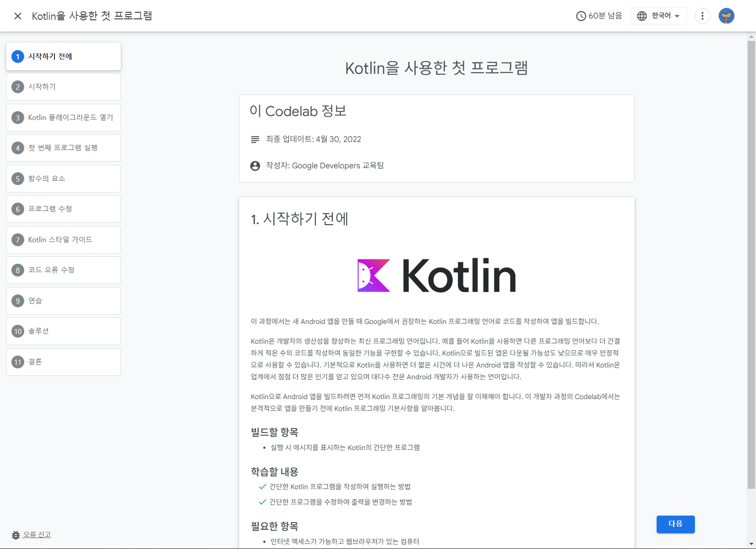The height and width of the screenshot is (549, 756).
Task: Click the Kotlin logo image
Action: (x=437, y=276)
